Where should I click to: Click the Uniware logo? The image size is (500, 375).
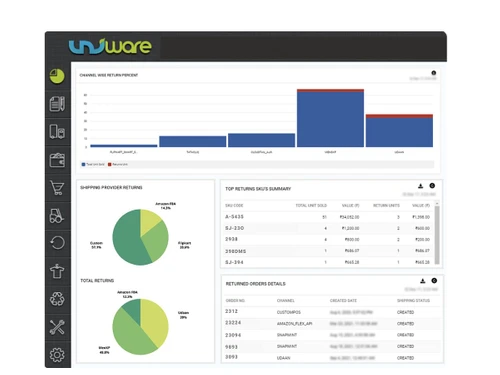coord(110,47)
